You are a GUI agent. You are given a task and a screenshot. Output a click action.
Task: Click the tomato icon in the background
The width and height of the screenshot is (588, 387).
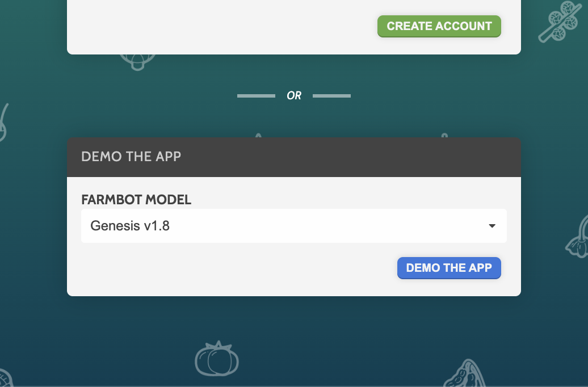[x=216, y=359]
